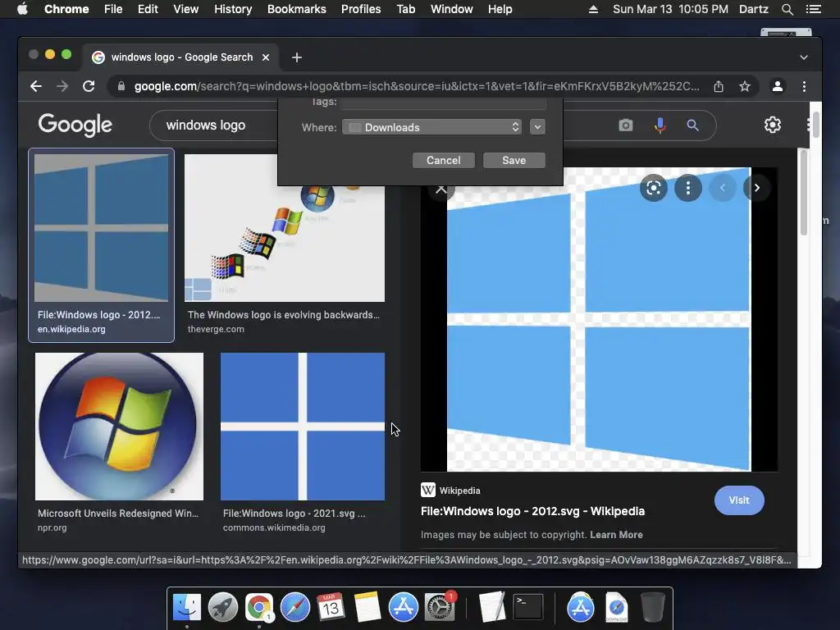Image resolution: width=840 pixels, height=630 pixels.
Task: Click the page vertical scrollbar
Action: pyautogui.click(x=815, y=125)
